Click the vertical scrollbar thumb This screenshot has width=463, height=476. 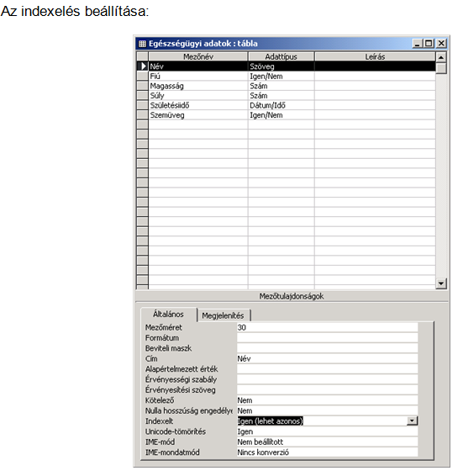[441, 67]
